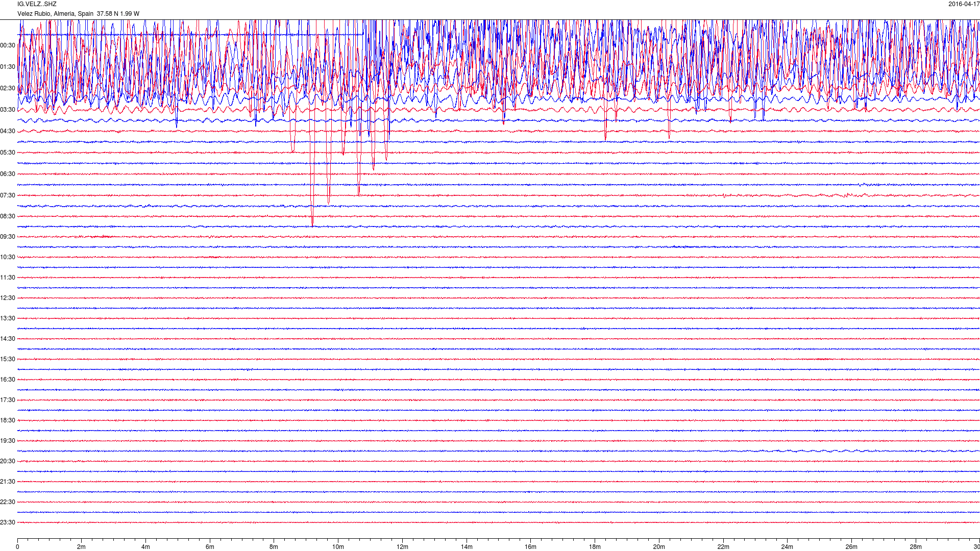Select the 07:30 time row label

click(8, 195)
